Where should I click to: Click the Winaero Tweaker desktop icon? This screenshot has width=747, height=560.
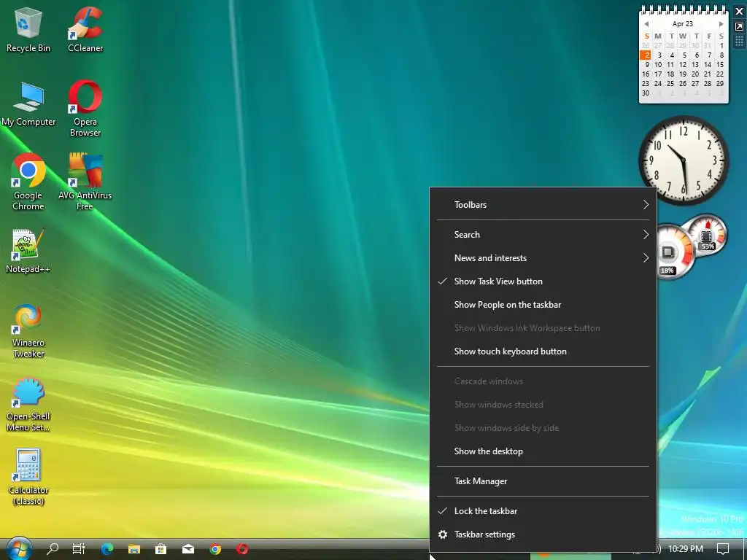[28, 331]
